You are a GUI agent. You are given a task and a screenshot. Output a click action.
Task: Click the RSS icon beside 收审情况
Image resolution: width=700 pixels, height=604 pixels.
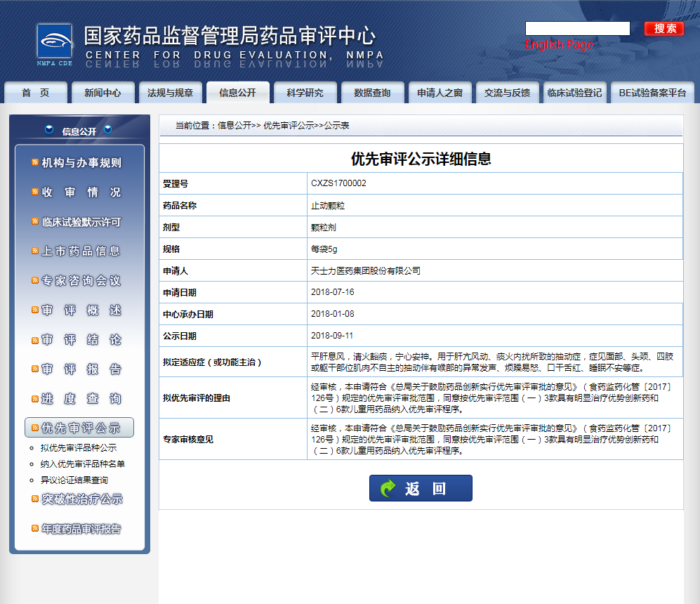click(35, 192)
